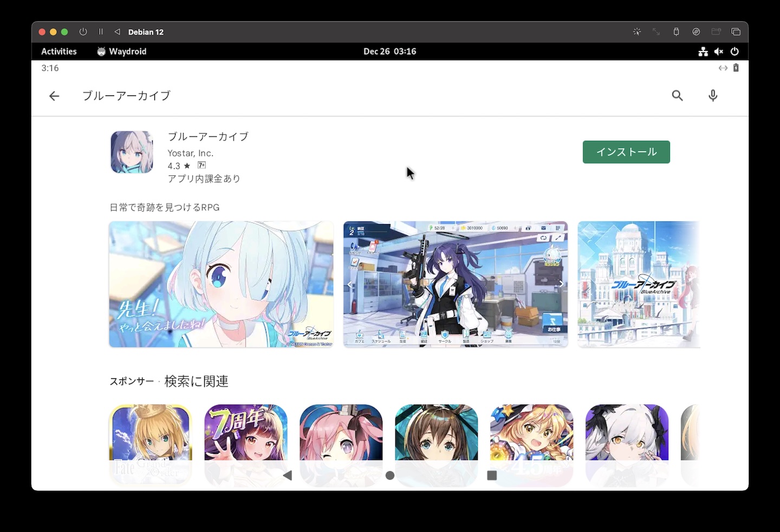
Task: Open the Dec 26 clock calendar dropdown
Action: pyautogui.click(x=389, y=51)
